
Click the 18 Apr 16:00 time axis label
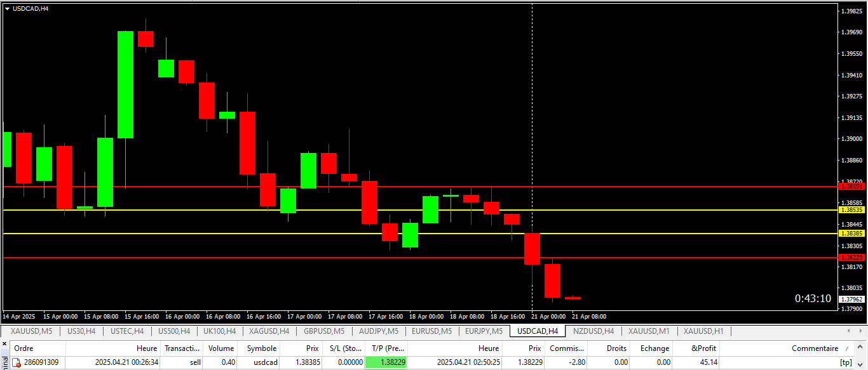pyautogui.click(x=508, y=316)
